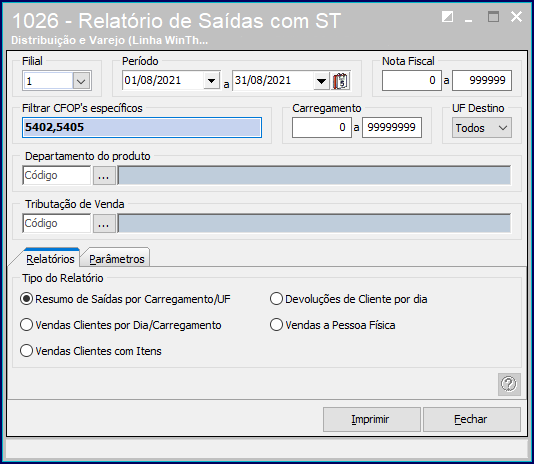The width and height of the screenshot is (534, 464).
Task: Select Vendas a Pessoa Física option
Action: tap(333, 325)
